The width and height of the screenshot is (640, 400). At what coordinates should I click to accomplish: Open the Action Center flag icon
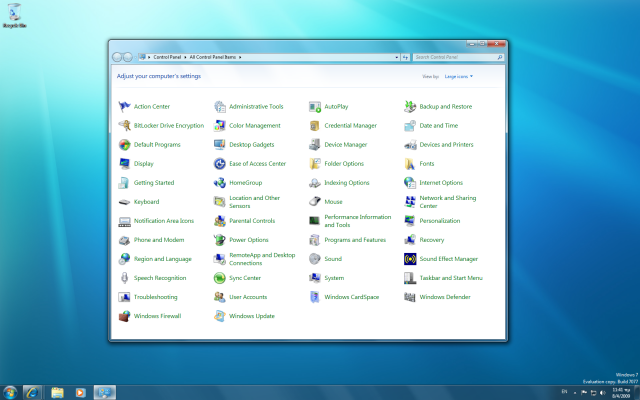[x=124, y=107]
